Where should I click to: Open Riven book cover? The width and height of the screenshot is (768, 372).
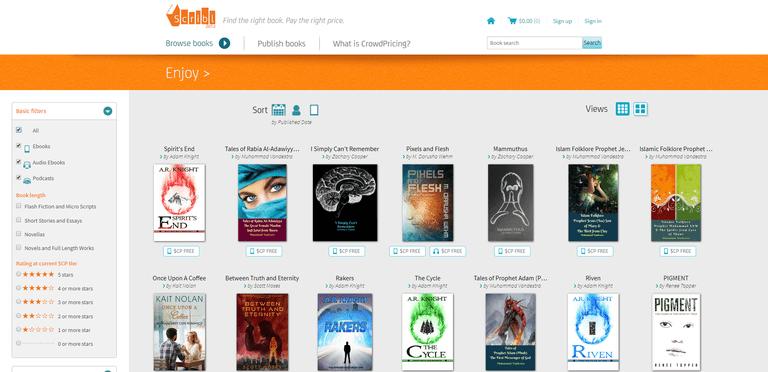pos(593,332)
